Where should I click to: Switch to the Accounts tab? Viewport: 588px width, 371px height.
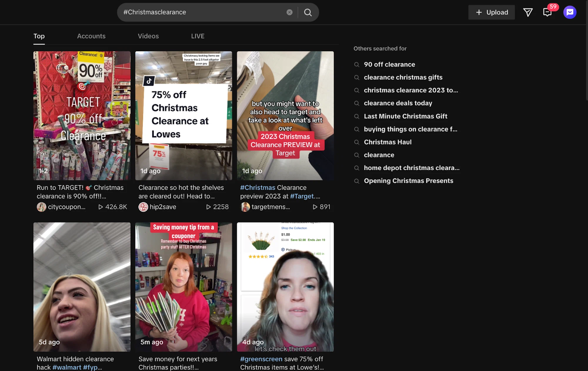(91, 36)
